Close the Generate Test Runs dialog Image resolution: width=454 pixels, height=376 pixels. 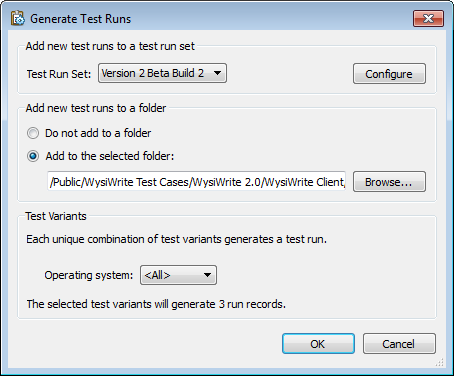click(x=428, y=18)
